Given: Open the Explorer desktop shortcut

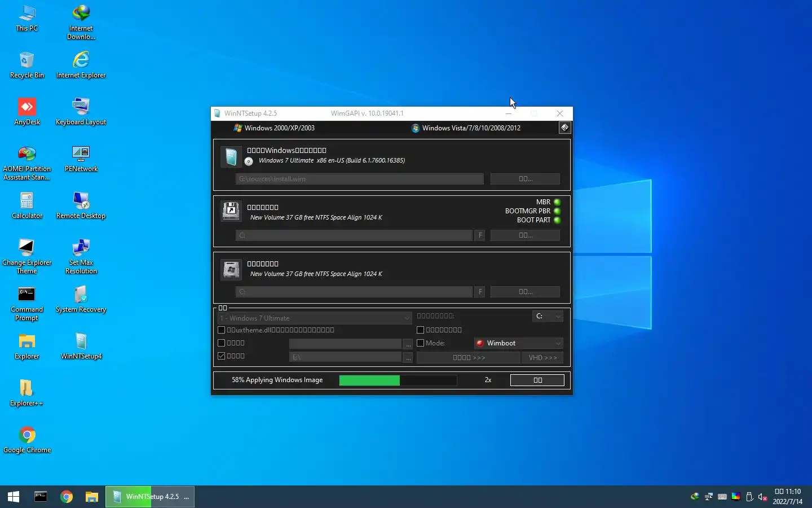Looking at the screenshot, I should coord(27,346).
